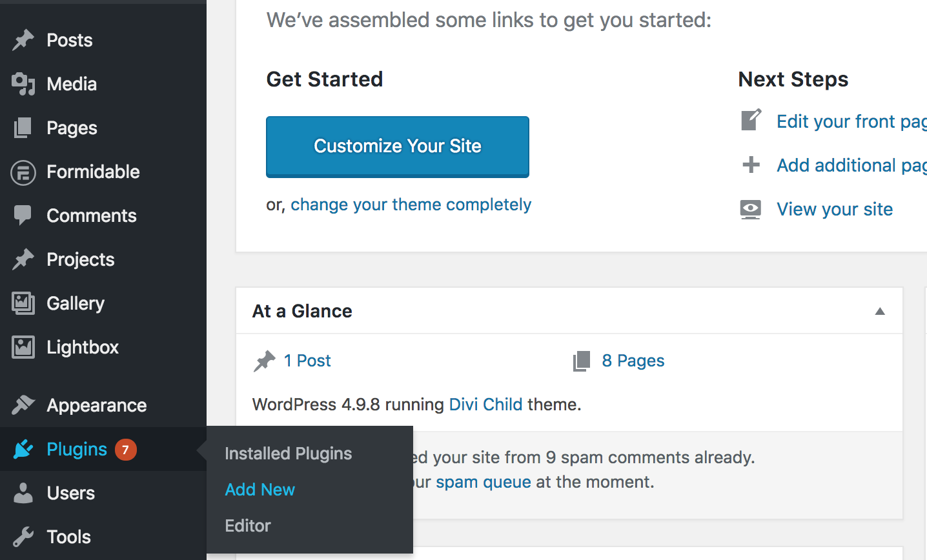Click the Tools wrench icon

[x=23, y=537]
